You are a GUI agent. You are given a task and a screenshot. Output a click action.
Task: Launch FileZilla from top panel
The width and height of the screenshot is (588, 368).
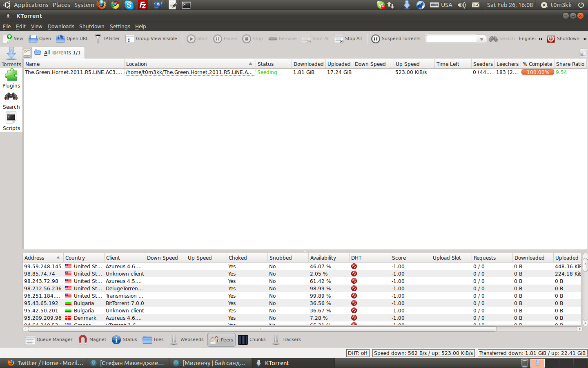(143, 5)
